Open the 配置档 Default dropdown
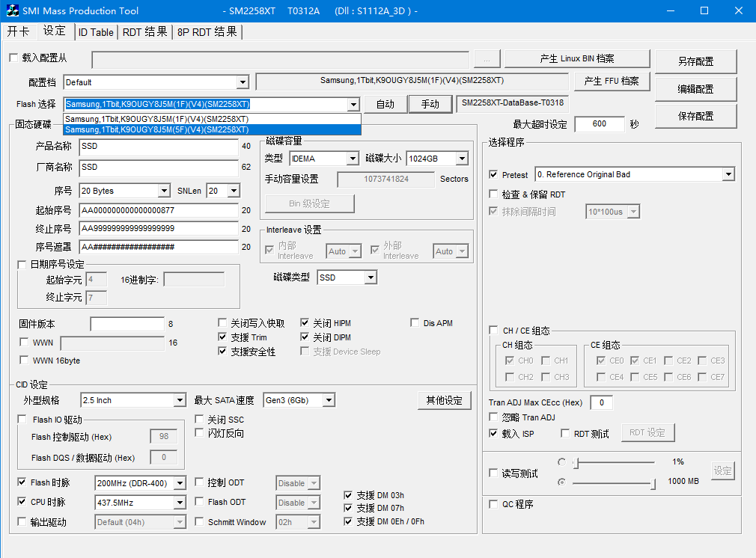756x558 pixels. click(243, 82)
